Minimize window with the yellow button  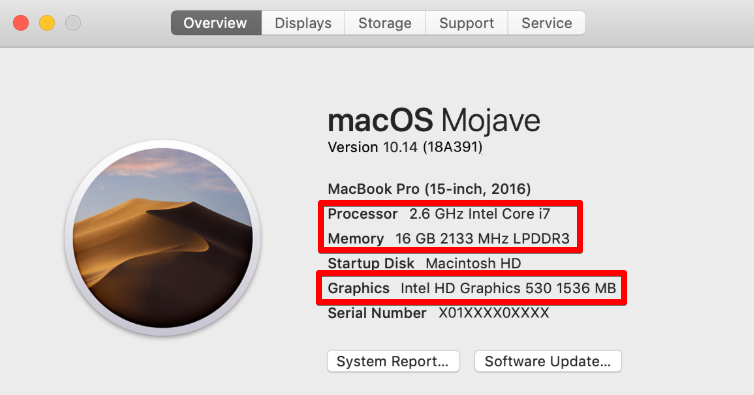47,23
